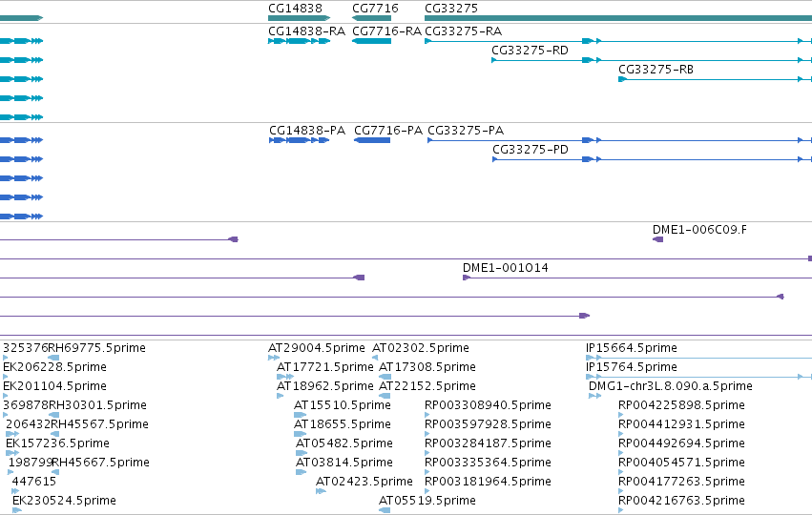Click EST EK201104.5prime

55,386
